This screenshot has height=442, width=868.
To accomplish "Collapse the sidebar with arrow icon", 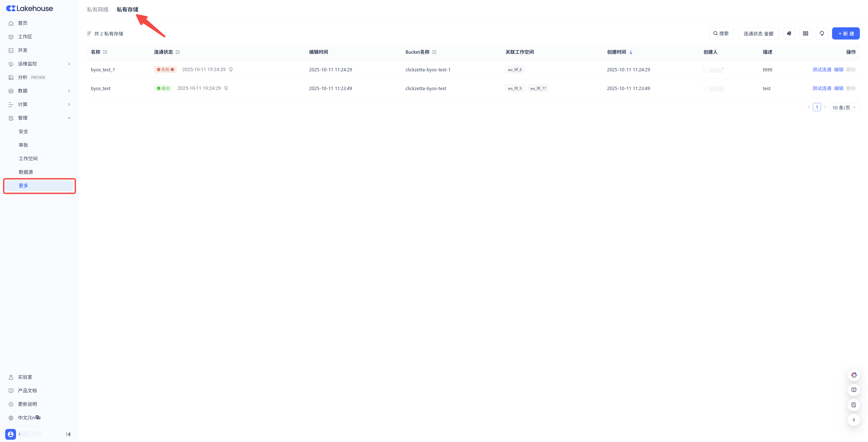I will coord(68,434).
